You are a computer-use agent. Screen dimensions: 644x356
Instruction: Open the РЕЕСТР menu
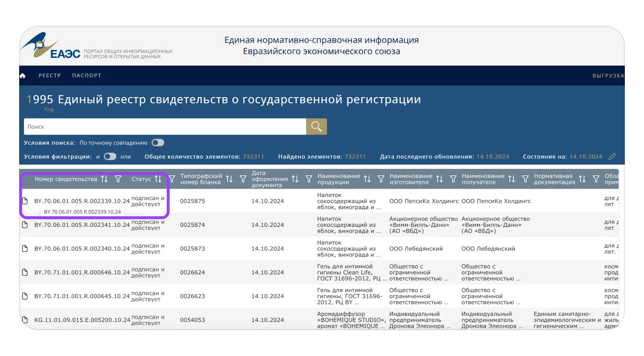tap(50, 76)
